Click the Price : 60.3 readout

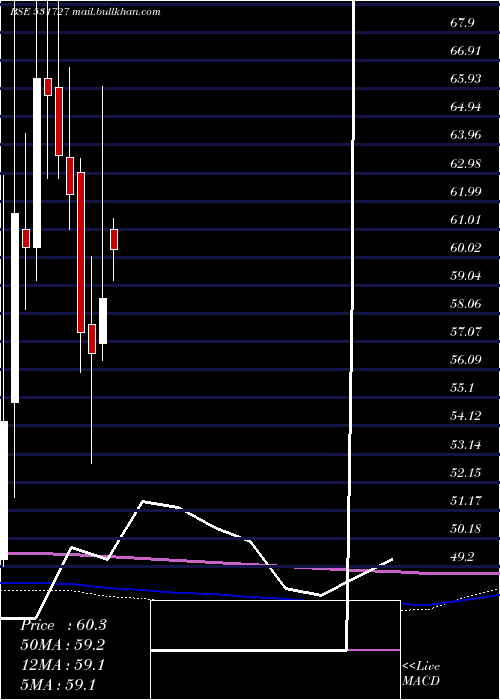coord(63,625)
